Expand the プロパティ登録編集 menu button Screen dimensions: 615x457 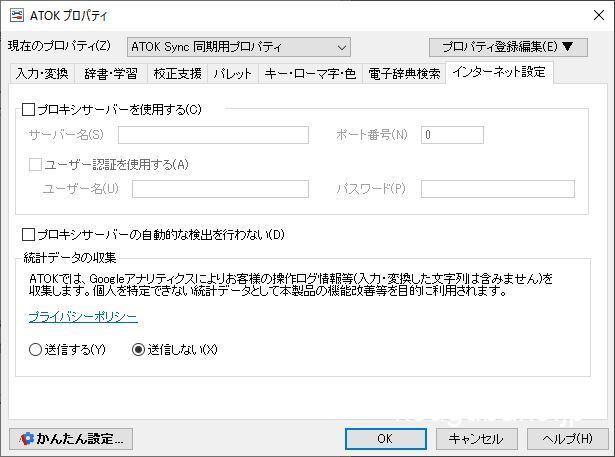[507, 47]
